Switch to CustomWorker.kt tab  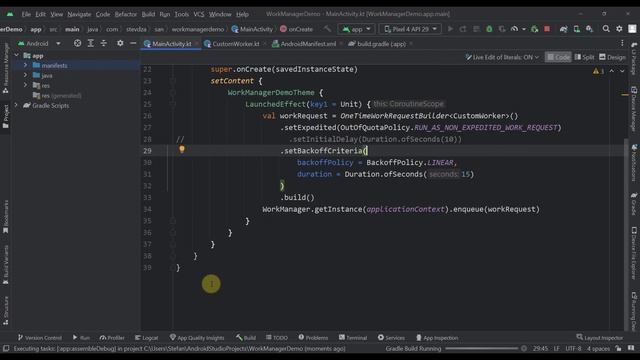[x=235, y=44]
